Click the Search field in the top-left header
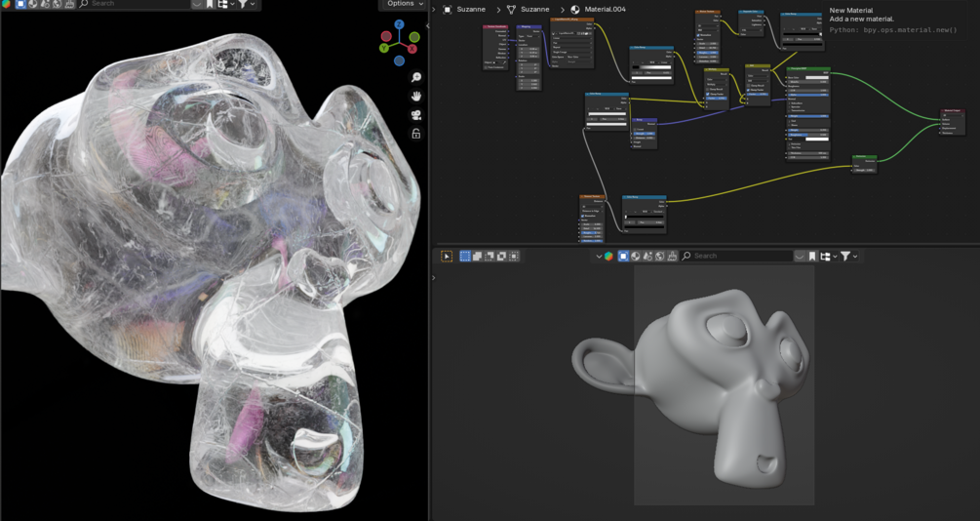 135,4
